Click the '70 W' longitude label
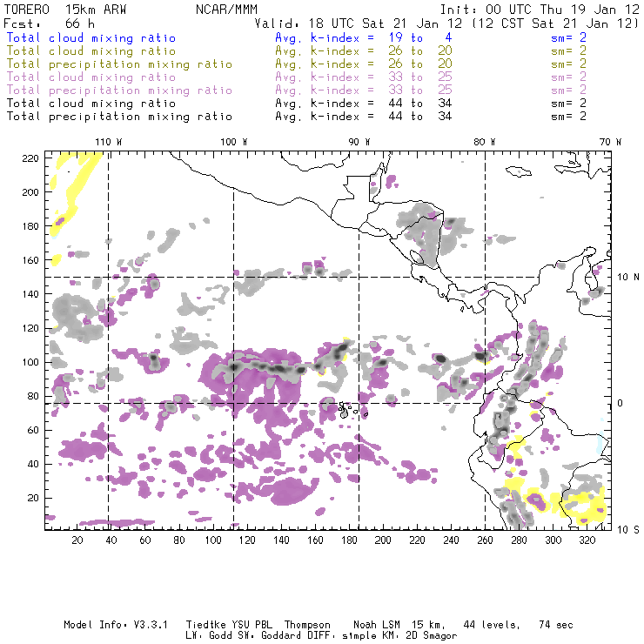Screen dimensions: 644x644 click(x=610, y=142)
